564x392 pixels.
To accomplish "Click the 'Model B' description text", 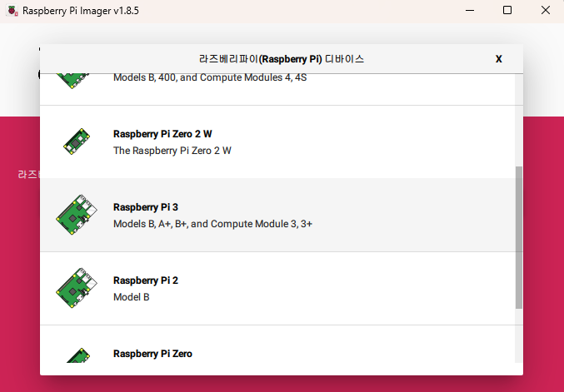I will pyautogui.click(x=132, y=297).
